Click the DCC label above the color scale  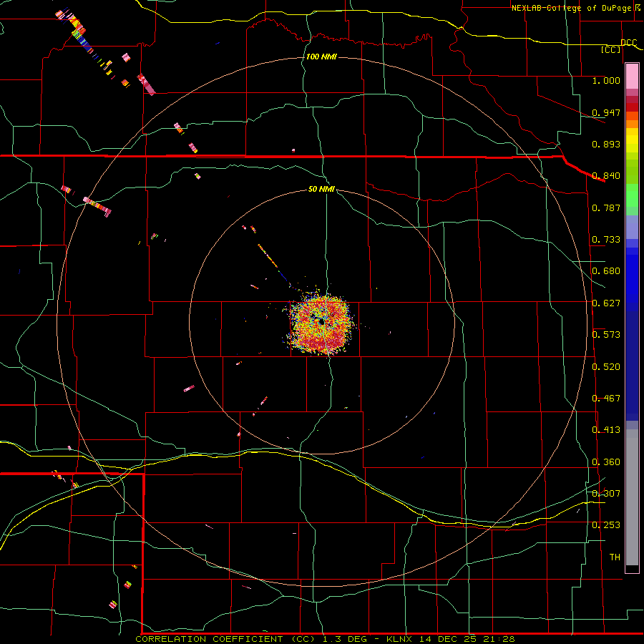point(629,42)
